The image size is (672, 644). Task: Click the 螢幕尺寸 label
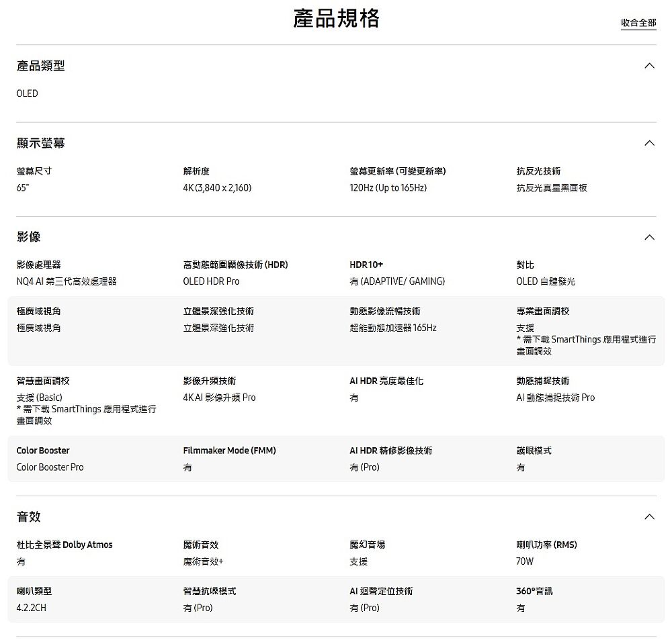[34, 171]
